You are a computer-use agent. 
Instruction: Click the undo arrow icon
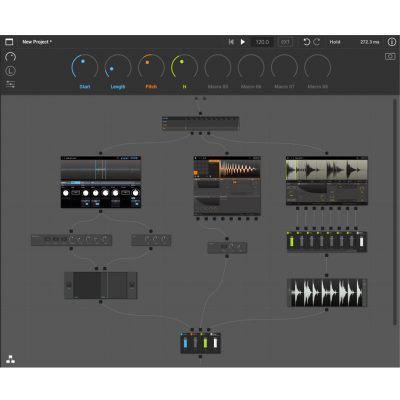307,42
